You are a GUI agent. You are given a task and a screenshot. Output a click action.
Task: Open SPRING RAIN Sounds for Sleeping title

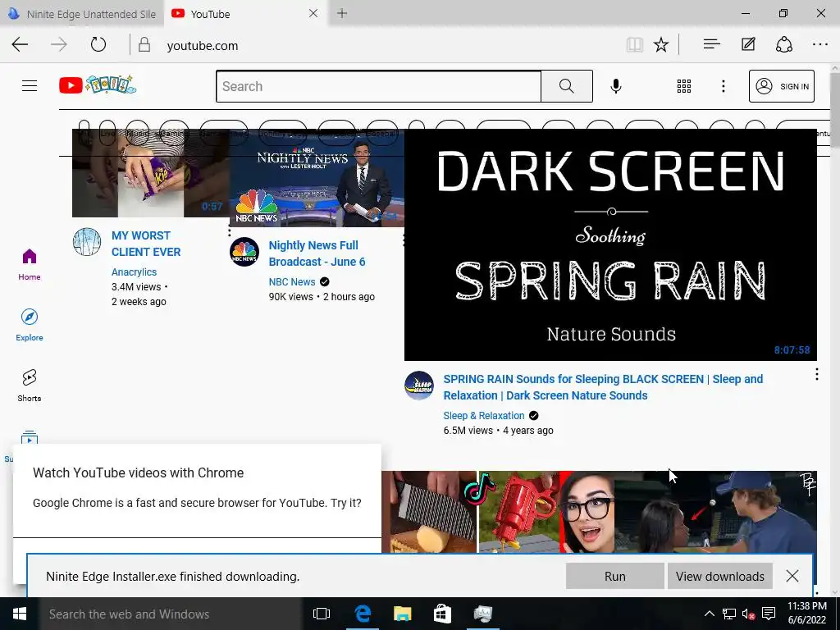(x=603, y=387)
